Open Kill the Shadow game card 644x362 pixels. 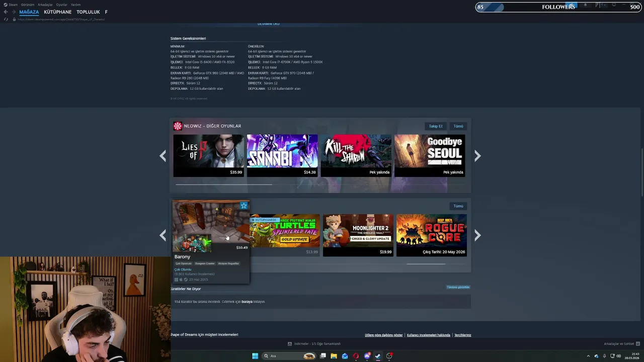pyautogui.click(x=356, y=155)
